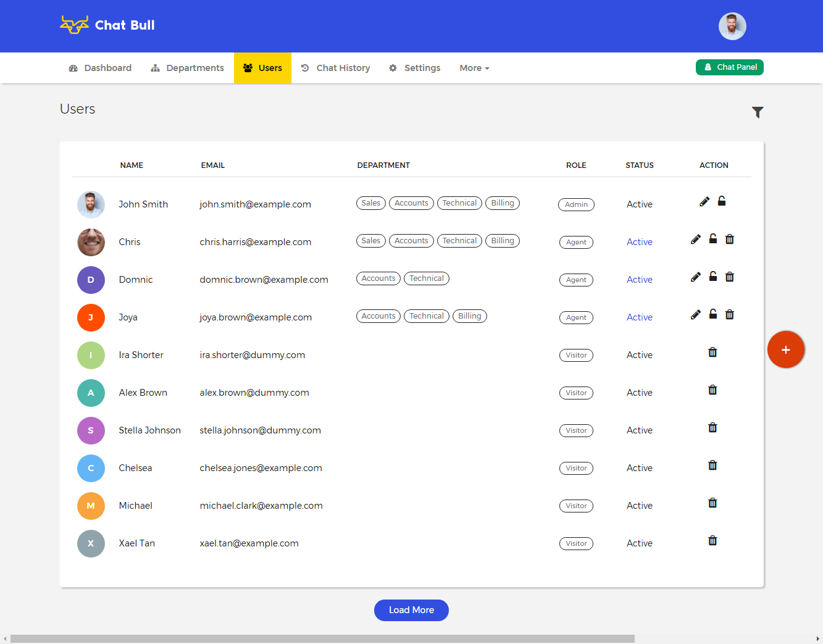Delete Michael with the trash icon
Viewport: 823px width, 644px height.
712,503
